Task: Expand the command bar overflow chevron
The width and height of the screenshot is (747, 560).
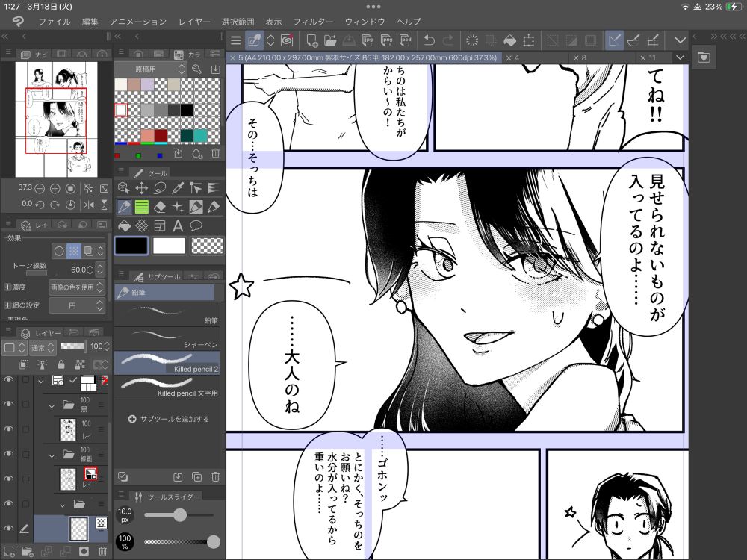Action: 681,40
